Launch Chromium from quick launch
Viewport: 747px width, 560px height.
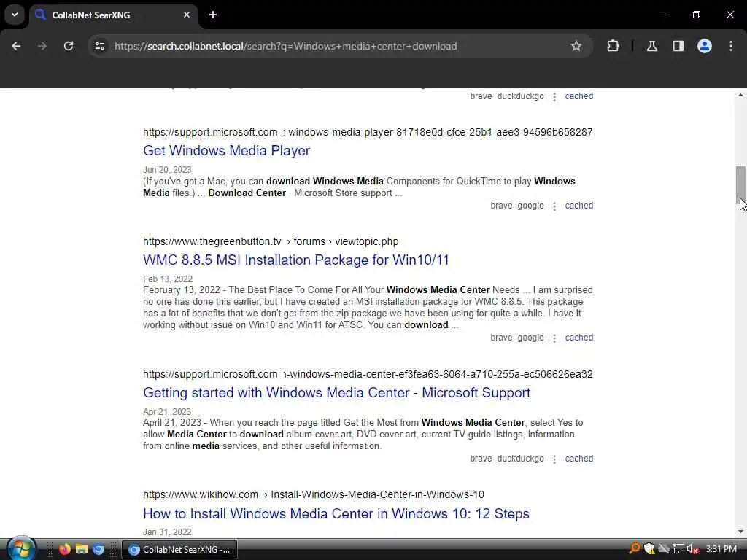click(x=98, y=550)
